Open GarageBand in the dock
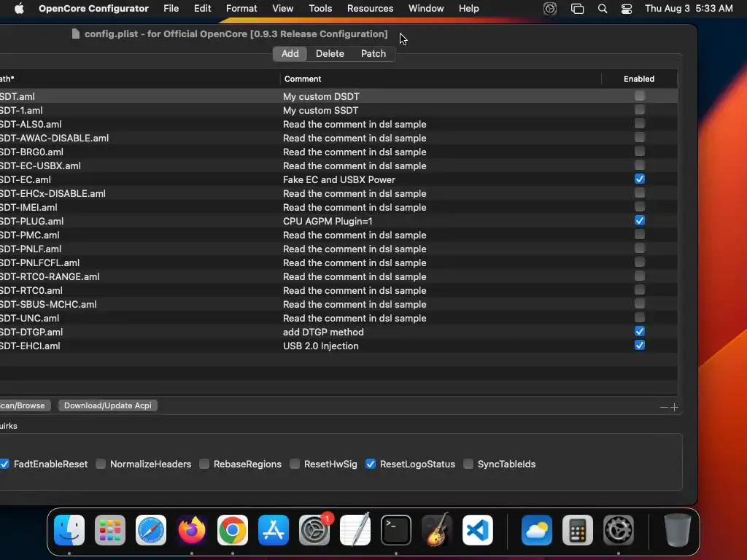Image resolution: width=747 pixels, height=560 pixels. 437,530
